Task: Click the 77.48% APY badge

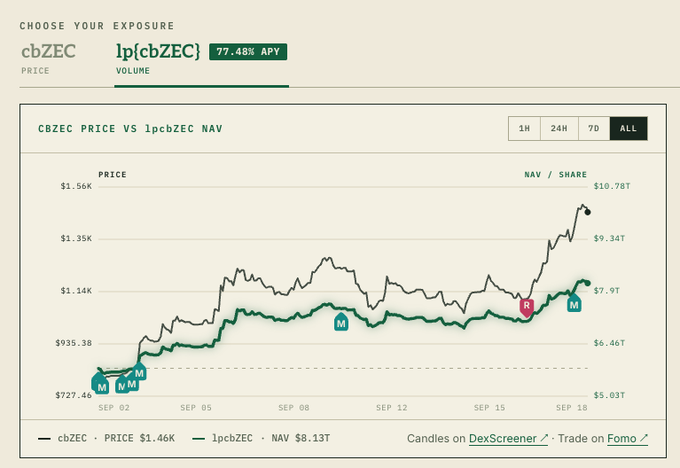Action: pyautogui.click(x=248, y=52)
